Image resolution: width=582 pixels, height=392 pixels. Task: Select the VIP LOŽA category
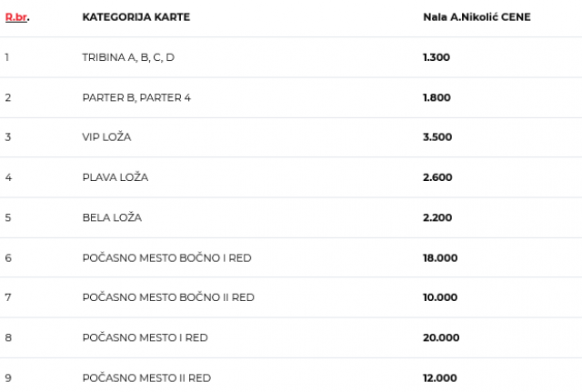tap(108, 137)
